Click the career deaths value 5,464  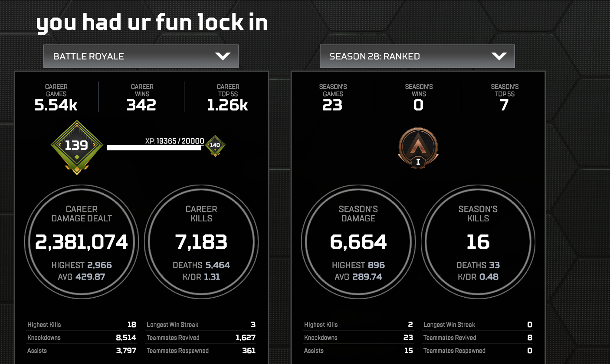217,265
